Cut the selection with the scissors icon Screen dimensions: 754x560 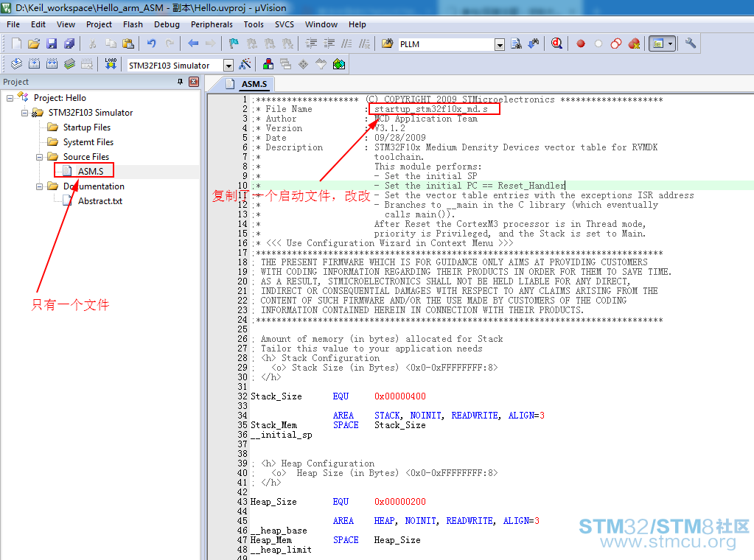(x=93, y=43)
